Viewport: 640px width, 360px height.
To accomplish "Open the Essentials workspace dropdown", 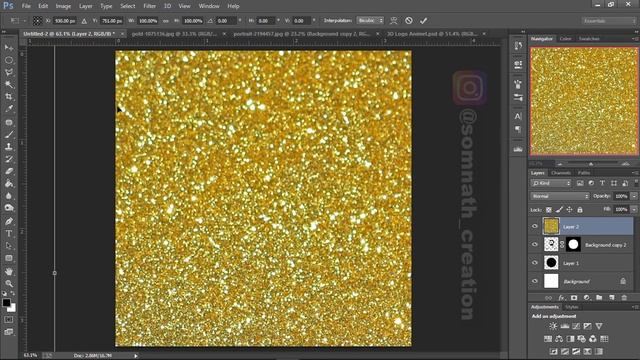I will (x=609, y=20).
